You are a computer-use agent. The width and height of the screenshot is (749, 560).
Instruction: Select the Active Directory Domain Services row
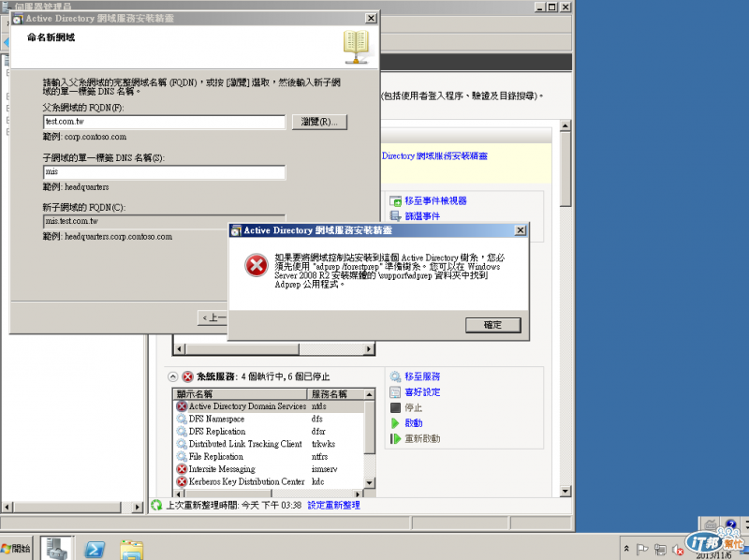pos(269,406)
